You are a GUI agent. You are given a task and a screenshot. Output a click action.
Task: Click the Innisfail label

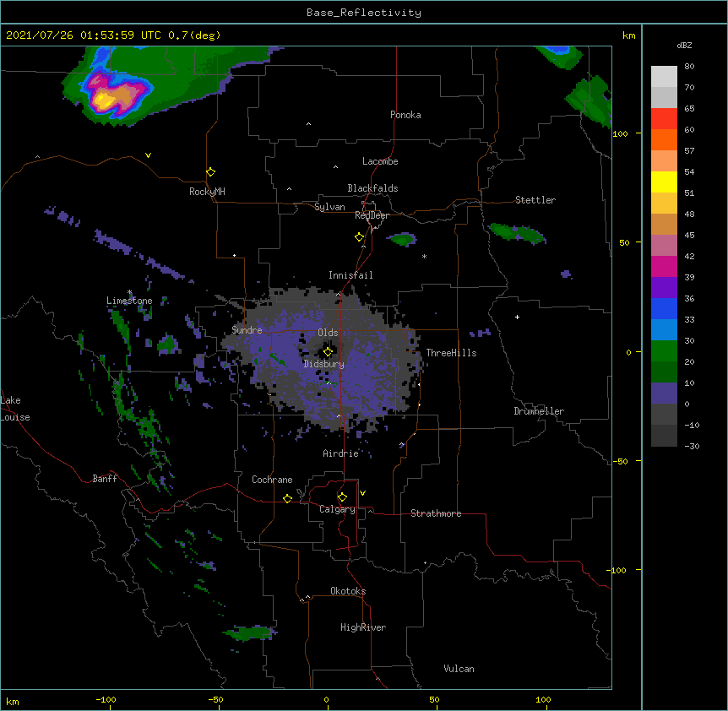tap(350, 275)
